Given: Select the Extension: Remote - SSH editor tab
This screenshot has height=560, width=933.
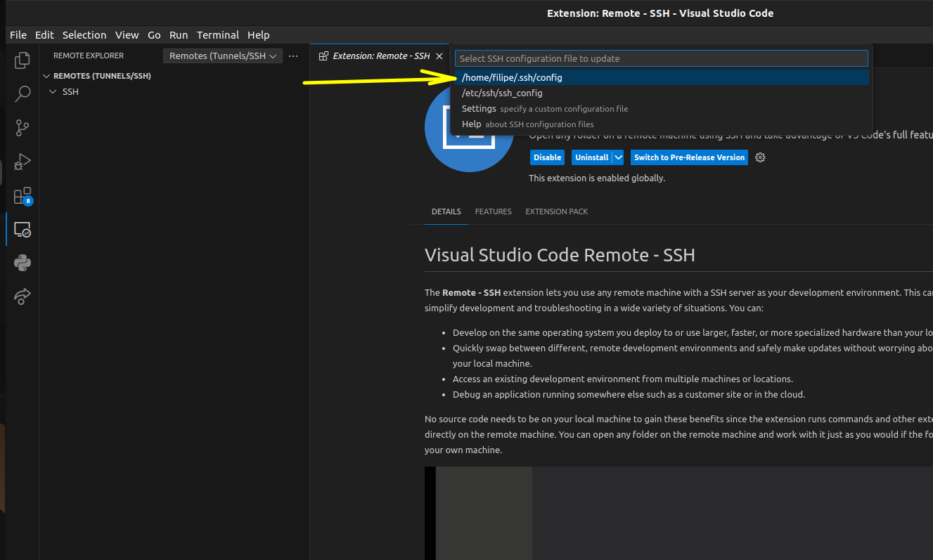Looking at the screenshot, I should (x=380, y=56).
